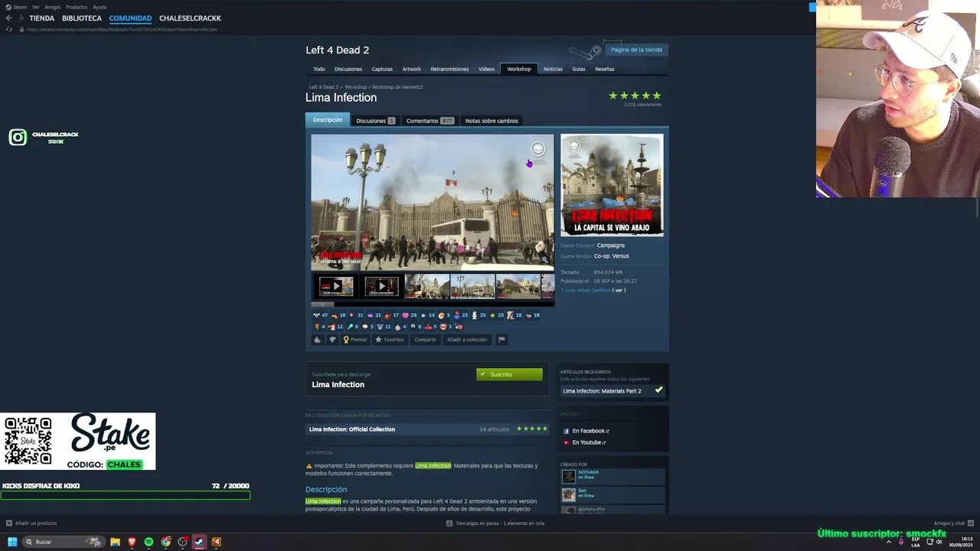Viewport: 980px width, 551px height.
Task: Play the first video thumbnail
Action: pos(336,286)
